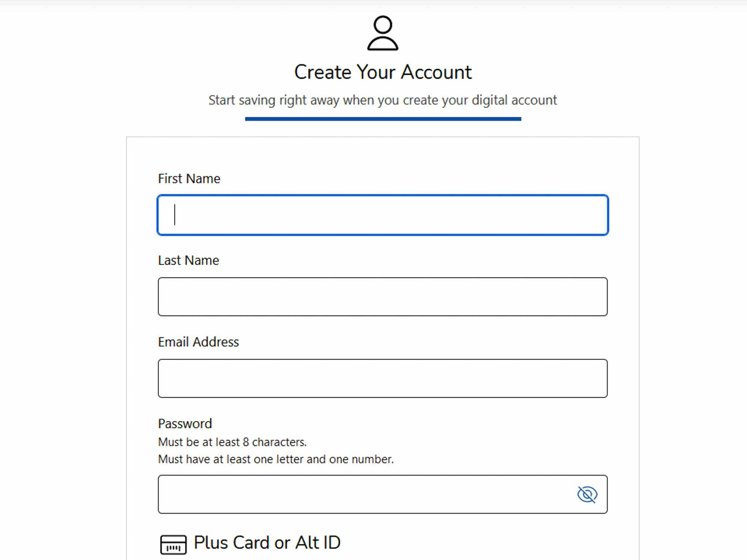Click the Plus Card or Alt ID heading

(x=267, y=542)
